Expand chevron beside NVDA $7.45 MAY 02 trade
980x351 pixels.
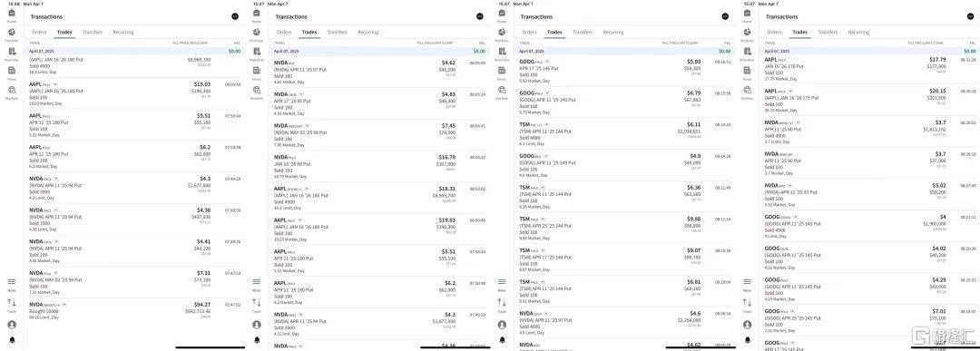(307, 125)
